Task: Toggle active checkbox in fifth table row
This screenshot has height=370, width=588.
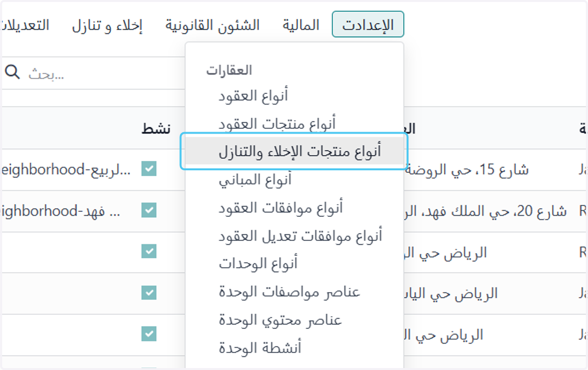Action: click(x=149, y=334)
